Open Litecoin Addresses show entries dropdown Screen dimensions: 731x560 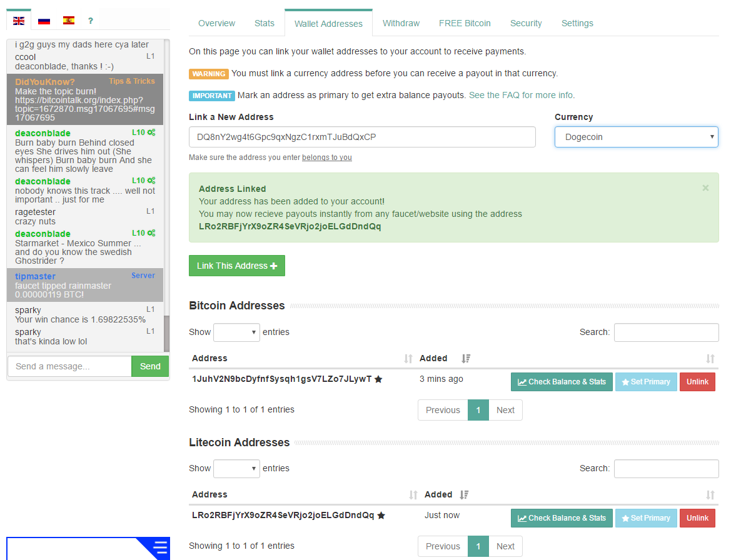236,468
